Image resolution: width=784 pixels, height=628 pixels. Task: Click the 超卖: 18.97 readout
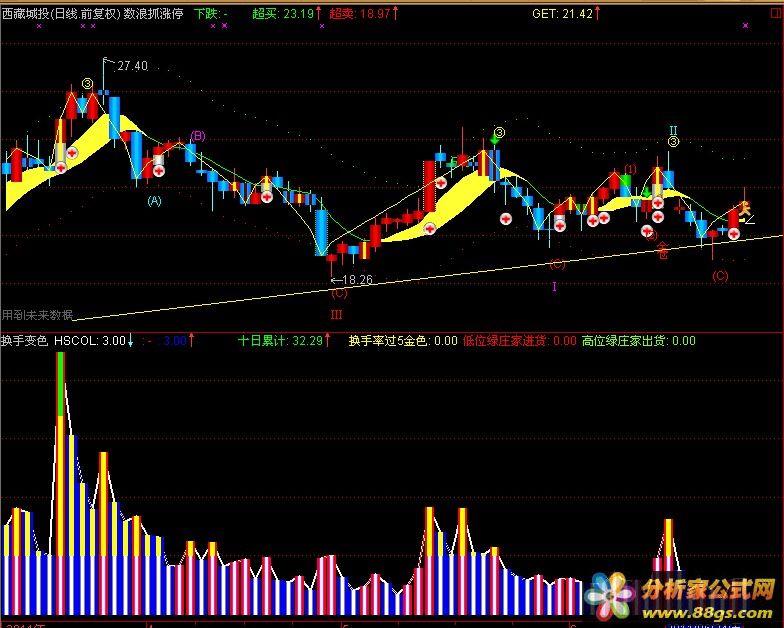click(x=364, y=14)
